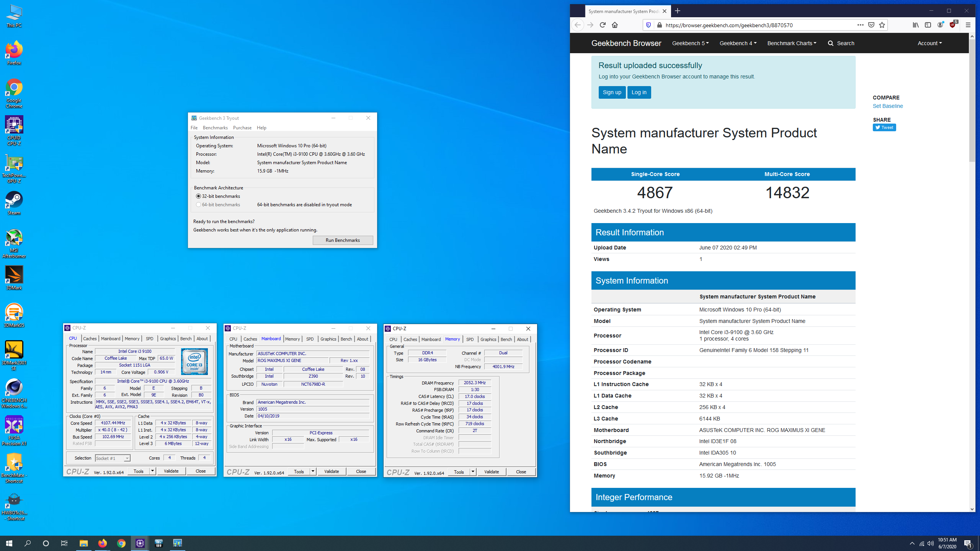Click the Tweet share button
Image resolution: width=980 pixels, height=551 pixels.
[x=884, y=127]
